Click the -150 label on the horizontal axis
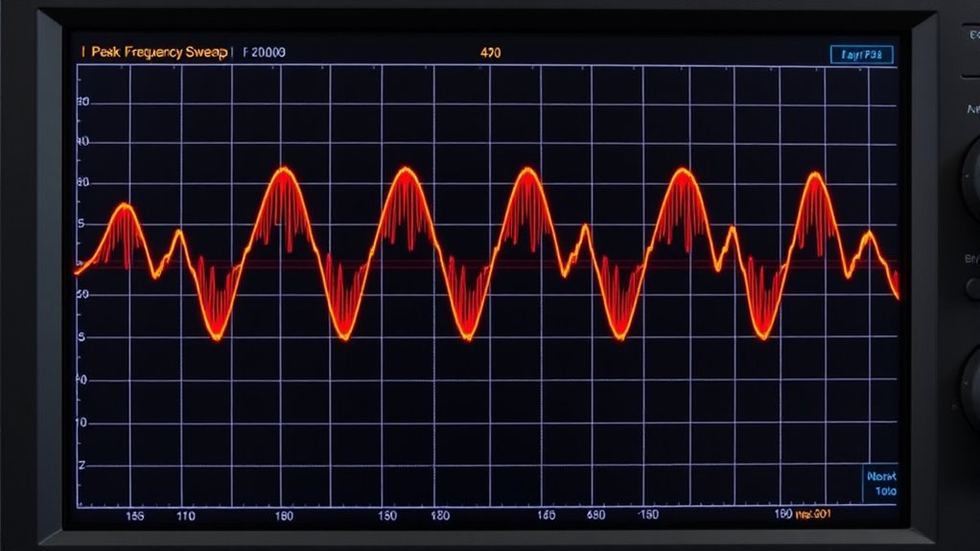980x551 pixels. pos(647,515)
